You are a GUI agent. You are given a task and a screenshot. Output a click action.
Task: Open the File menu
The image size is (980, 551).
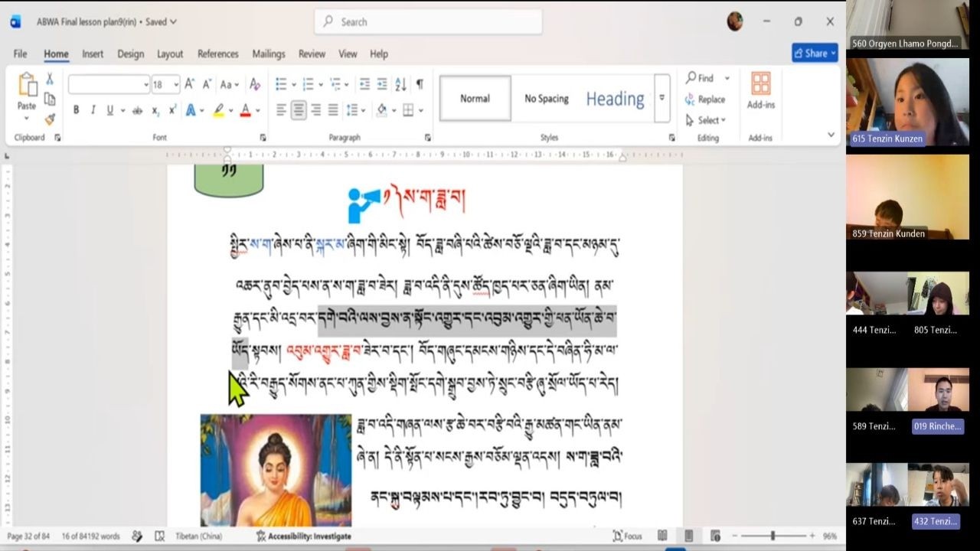(20, 54)
